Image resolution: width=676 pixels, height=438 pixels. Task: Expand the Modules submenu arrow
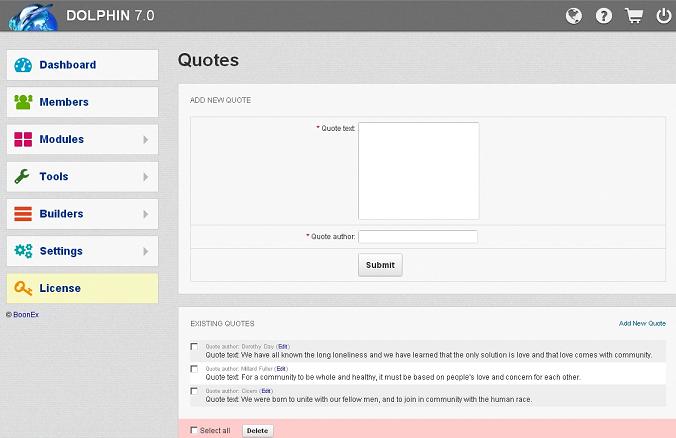pos(146,140)
